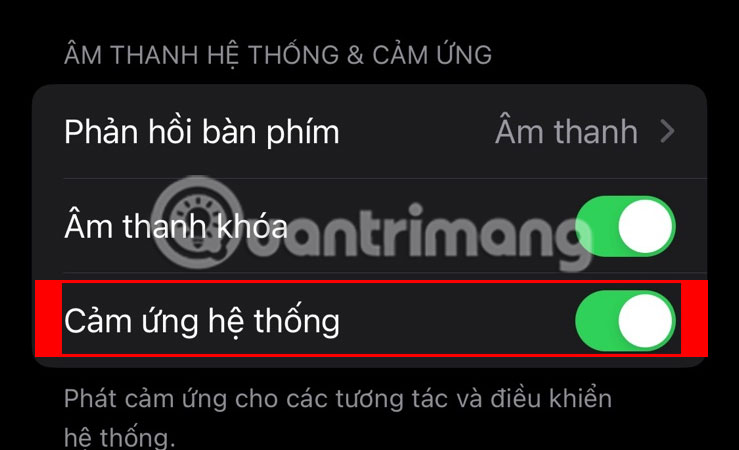Expand keyboard feedback via the right chevron
Screen dimensions: 739x450
[667, 131]
